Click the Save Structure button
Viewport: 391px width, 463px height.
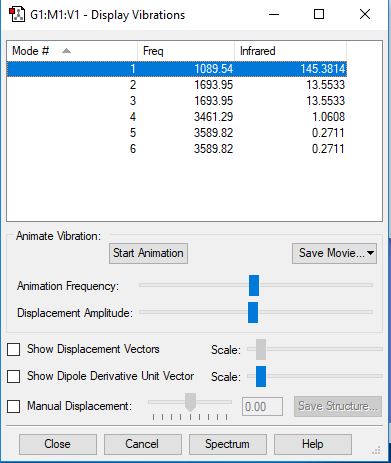coord(338,406)
